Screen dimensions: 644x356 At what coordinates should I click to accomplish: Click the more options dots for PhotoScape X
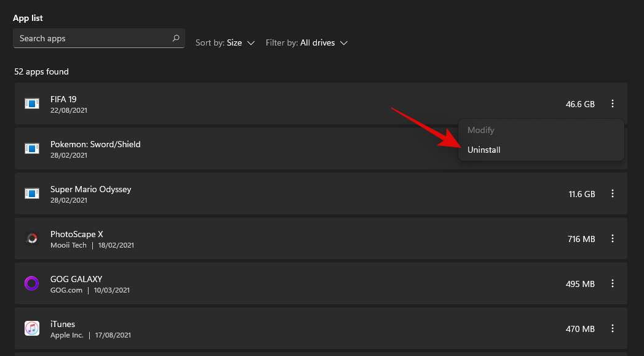612,238
